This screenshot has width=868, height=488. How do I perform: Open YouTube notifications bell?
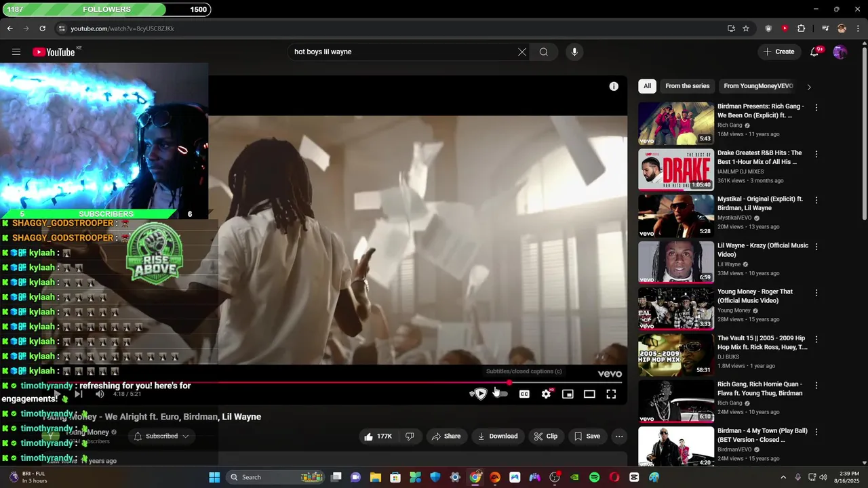[814, 52]
